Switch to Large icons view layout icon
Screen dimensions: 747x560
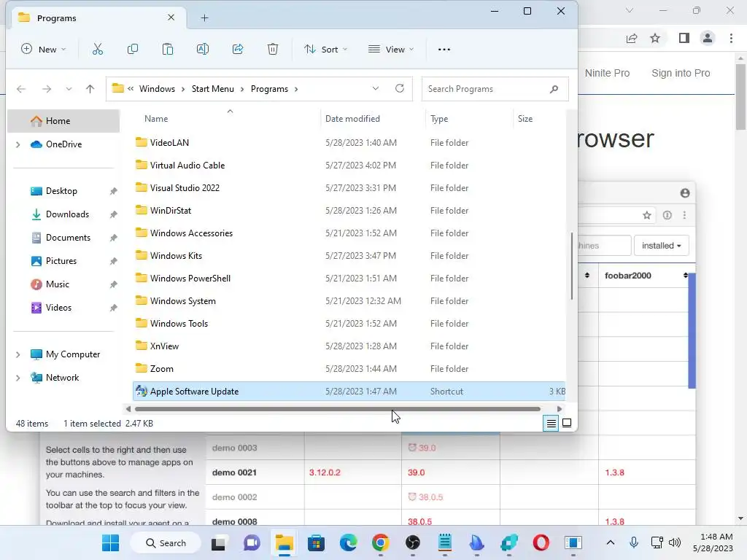click(x=567, y=423)
